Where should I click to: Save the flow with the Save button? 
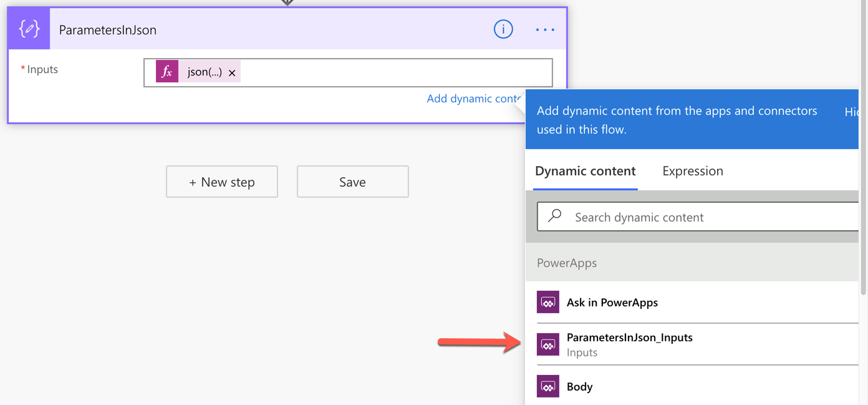click(x=352, y=182)
